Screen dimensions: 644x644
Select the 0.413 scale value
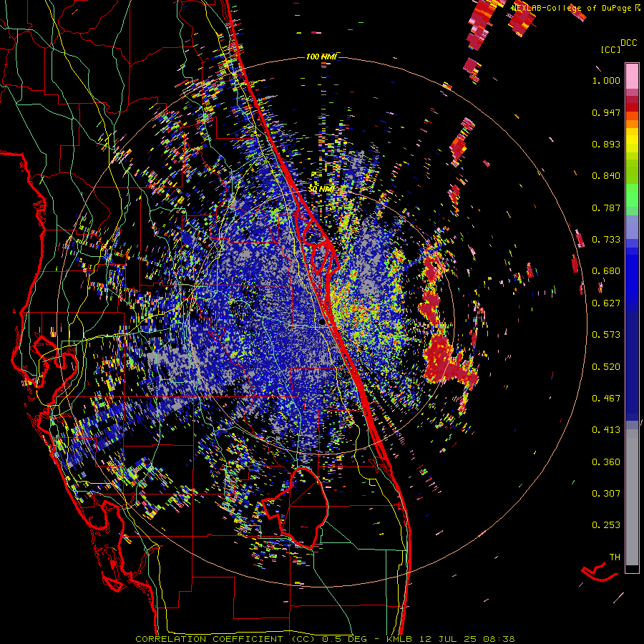pos(606,430)
